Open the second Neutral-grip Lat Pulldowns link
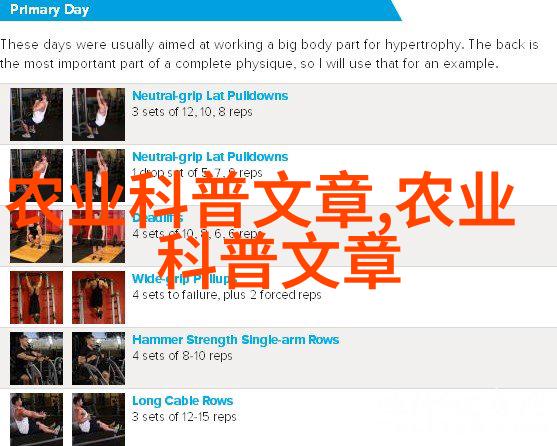This screenshot has height=446, width=557. click(210, 157)
